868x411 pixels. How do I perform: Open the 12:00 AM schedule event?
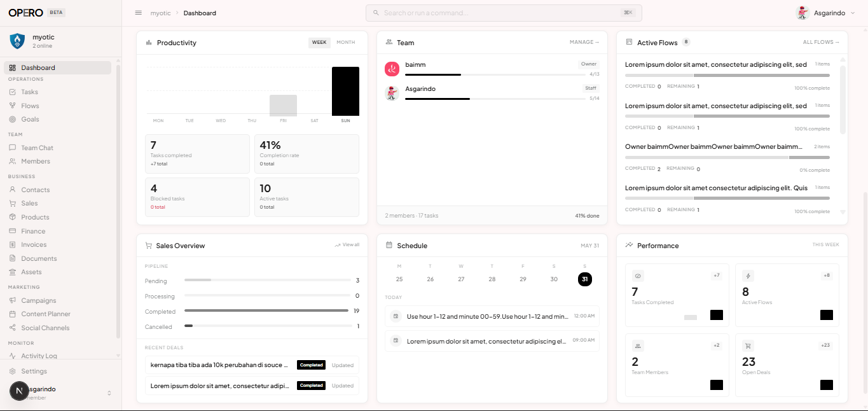[492, 316]
